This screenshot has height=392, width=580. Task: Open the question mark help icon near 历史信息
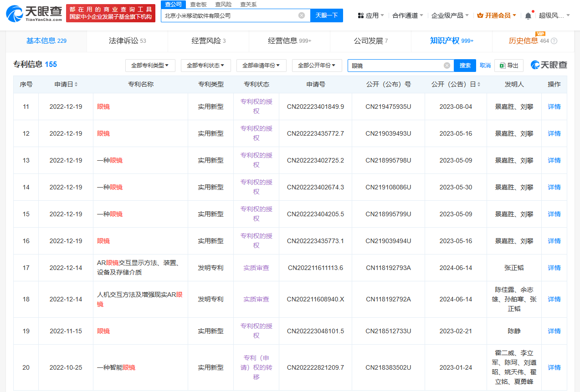[554, 41]
